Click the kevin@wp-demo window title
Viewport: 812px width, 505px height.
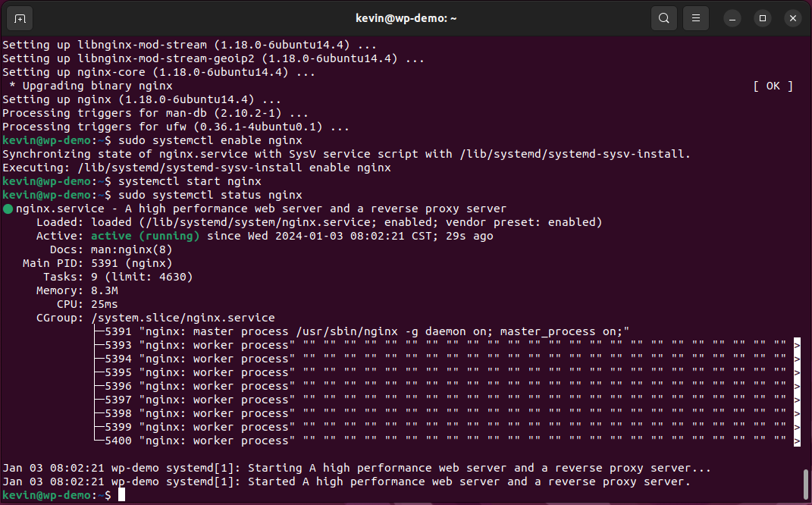coord(406,18)
